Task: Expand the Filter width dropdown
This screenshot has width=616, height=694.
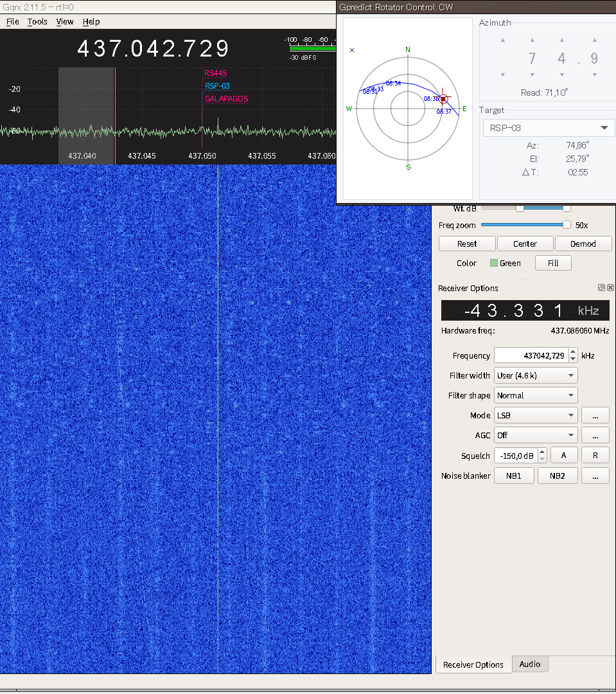Action: click(x=535, y=375)
